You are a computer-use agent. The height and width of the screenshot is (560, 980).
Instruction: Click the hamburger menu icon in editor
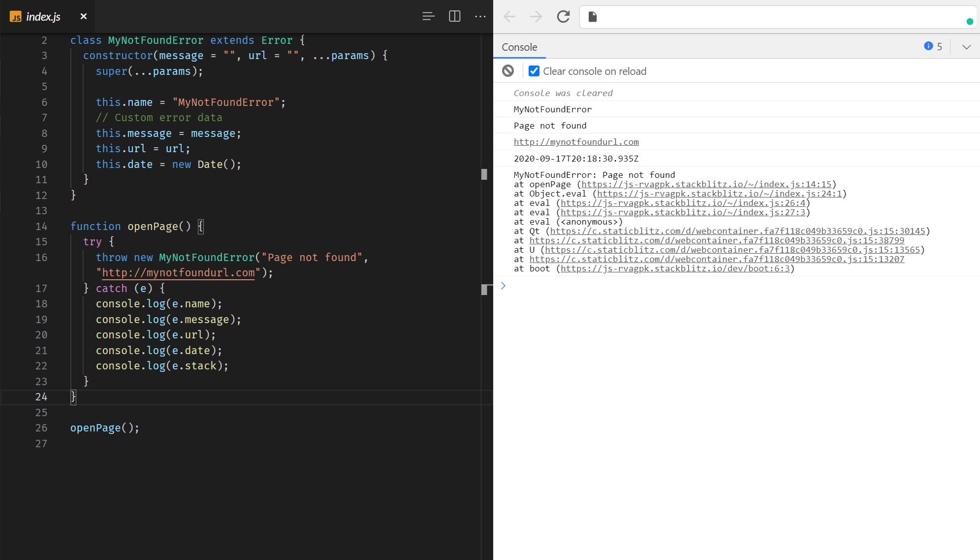428,16
